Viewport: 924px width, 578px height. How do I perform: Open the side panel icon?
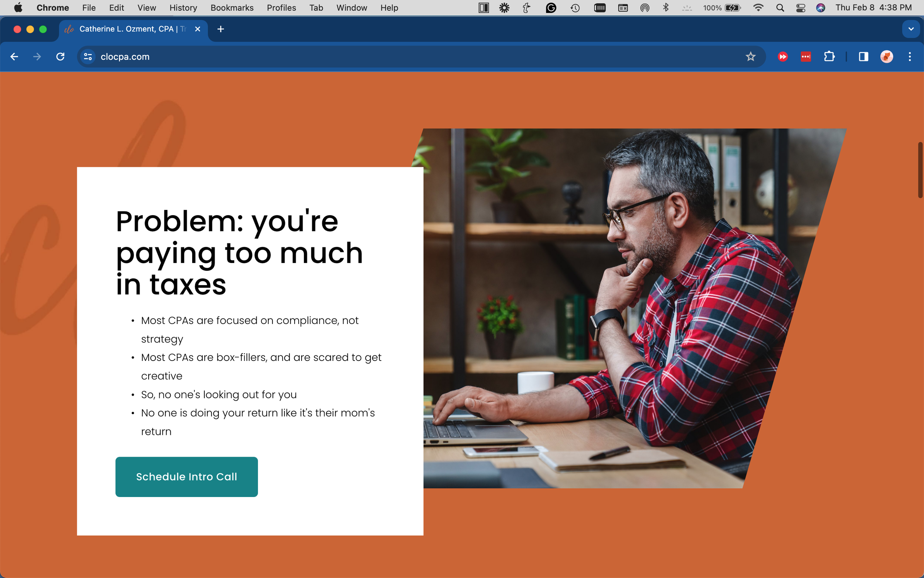pyautogui.click(x=863, y=57)
